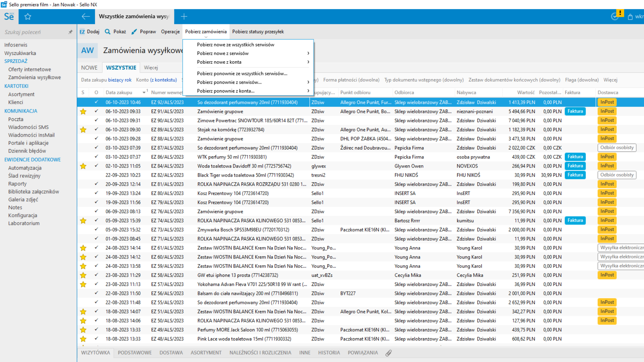644x362 pixels.
Task: Toggle star on order EZ 89/ALS/2023
Action: [x=83, y=130]
